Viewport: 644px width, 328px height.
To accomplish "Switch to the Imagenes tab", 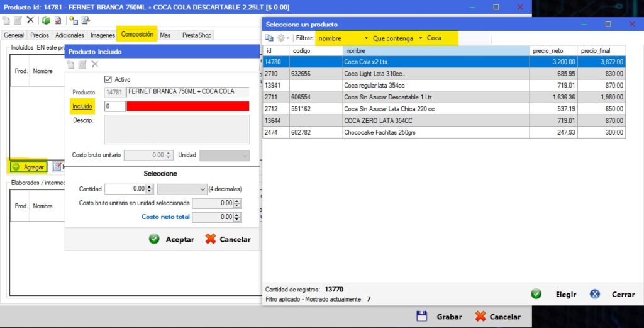I will pyautogui.click(x=103, y=35).
